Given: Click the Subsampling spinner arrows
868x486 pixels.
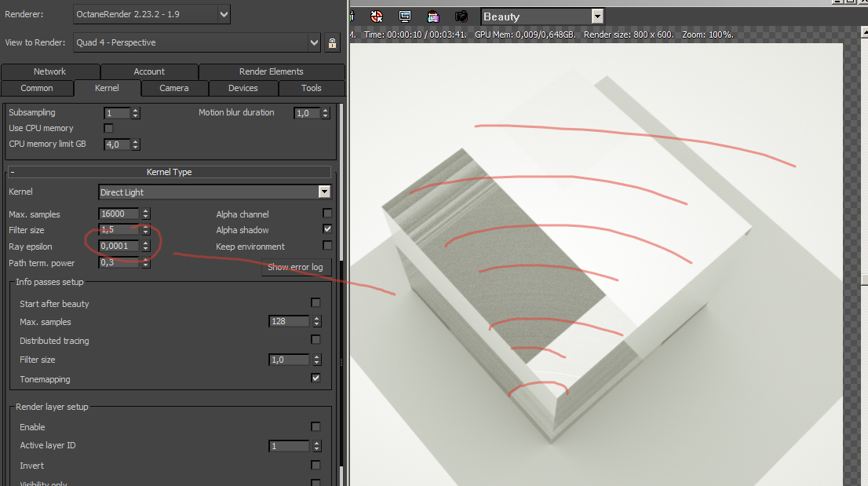Looking at the screenshot, I should 135,113.
